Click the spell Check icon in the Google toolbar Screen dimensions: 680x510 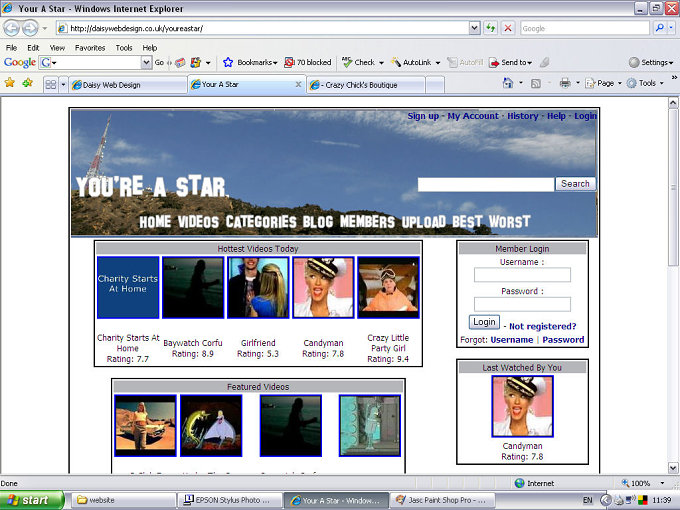[x=347, y=62]
